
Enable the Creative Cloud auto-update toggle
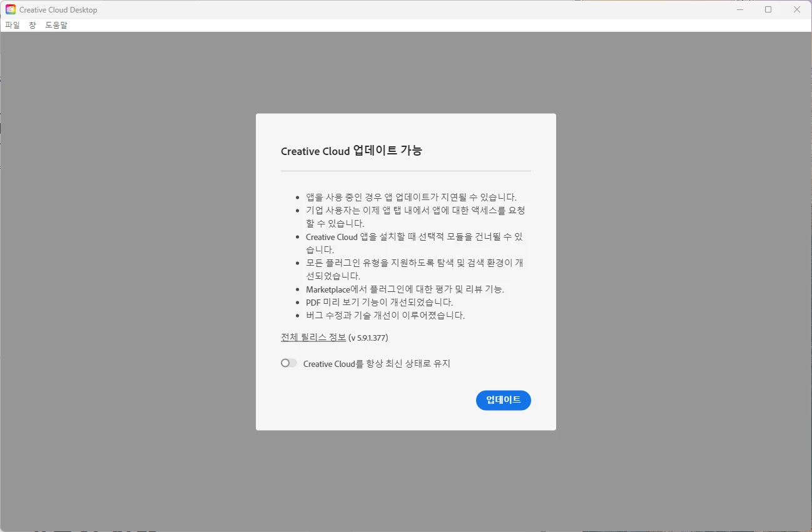tap(288, 363)
